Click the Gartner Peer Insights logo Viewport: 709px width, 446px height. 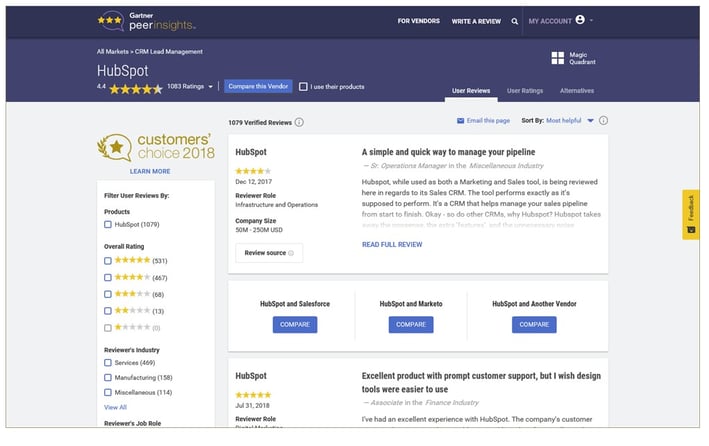click(147, 20)
